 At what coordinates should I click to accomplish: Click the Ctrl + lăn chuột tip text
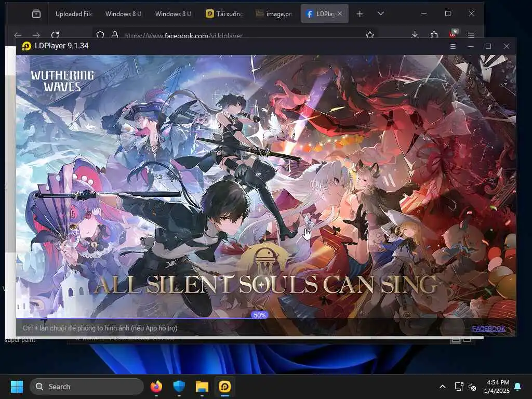100,328
